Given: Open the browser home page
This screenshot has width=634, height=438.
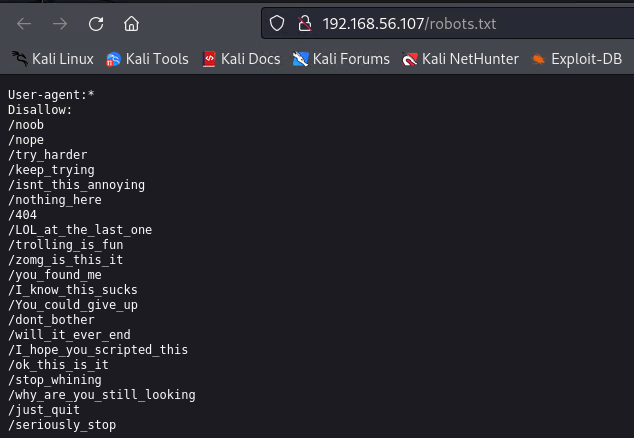Looking at the screenshot, I should [131, 23].
